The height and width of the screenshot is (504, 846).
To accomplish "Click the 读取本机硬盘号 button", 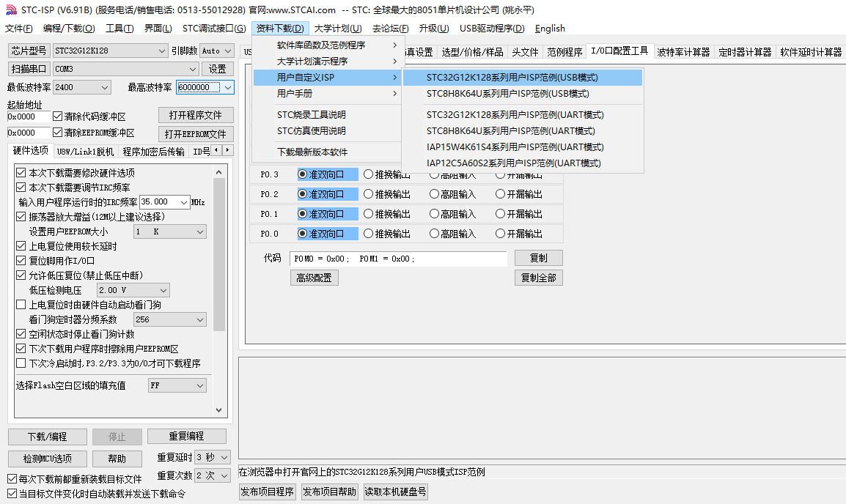I will (395, 492).
